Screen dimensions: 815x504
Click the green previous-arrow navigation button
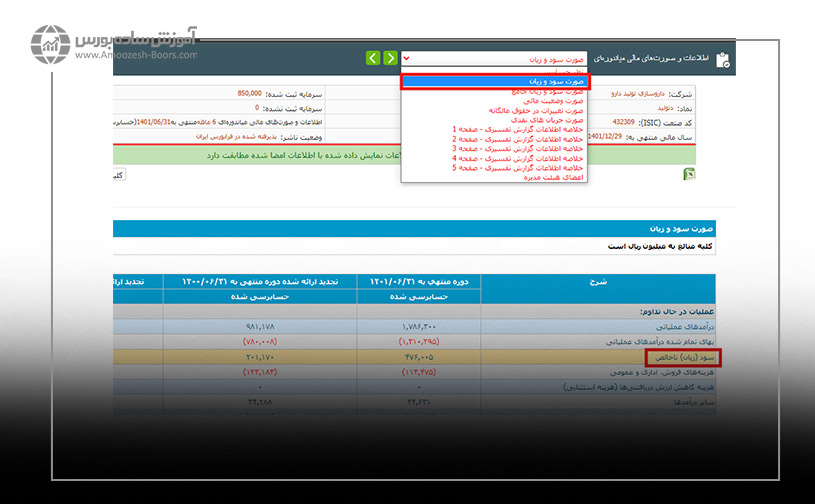(x=373, y=58)
